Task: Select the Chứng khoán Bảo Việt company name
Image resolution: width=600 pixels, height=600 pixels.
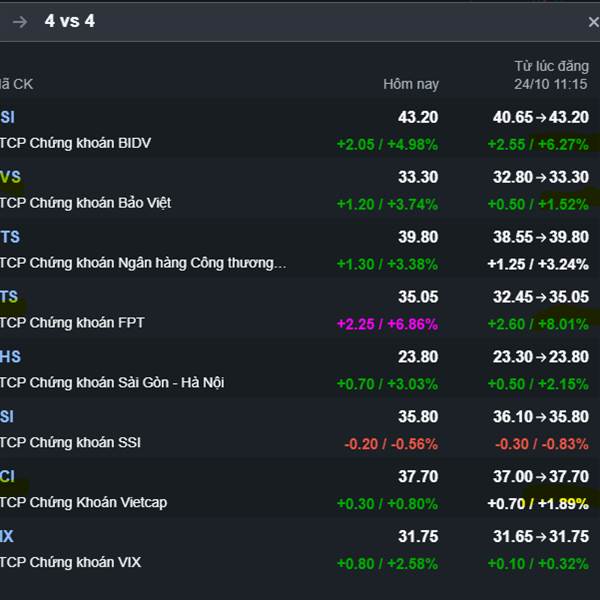Action: [x=86, y=203]
